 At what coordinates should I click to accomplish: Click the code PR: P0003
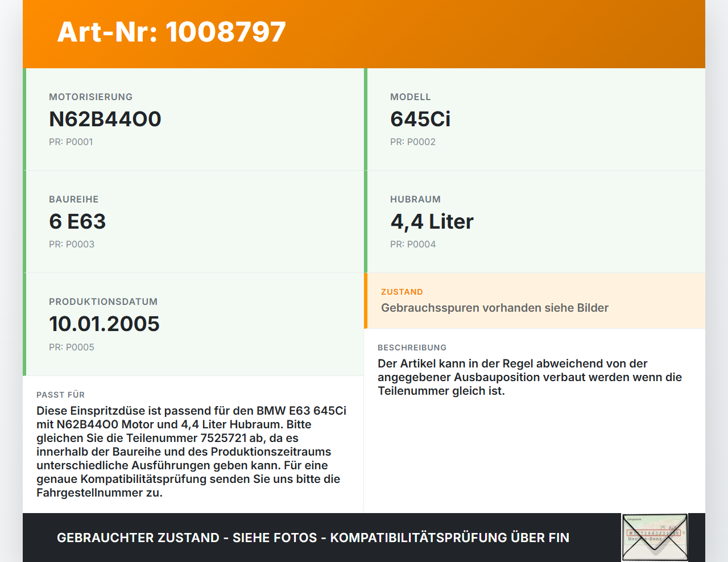(x=72, y=245)
